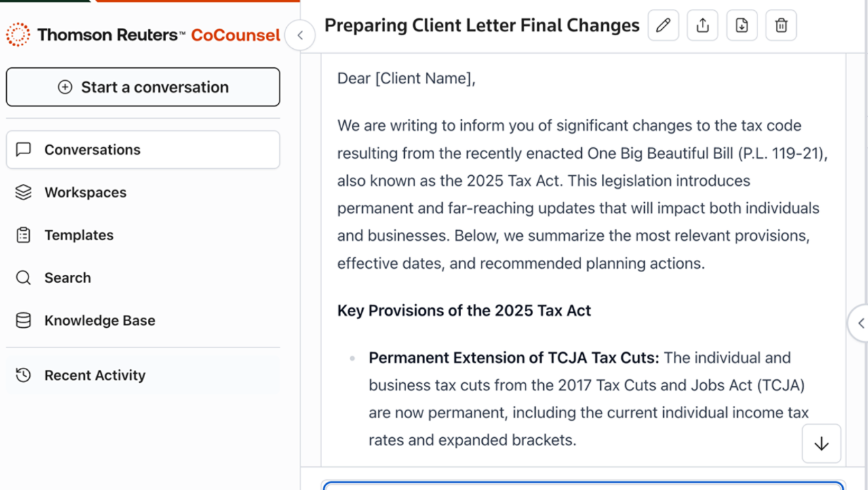The height and width of the screenshot is (490, 868).
Task: Click the Thomson Reuters CoCounsel logo
Action: 143,35
